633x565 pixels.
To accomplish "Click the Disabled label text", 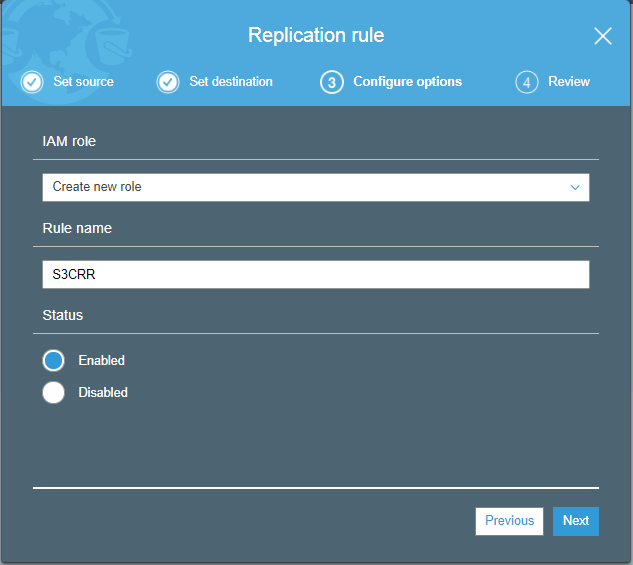I will 103,392.
